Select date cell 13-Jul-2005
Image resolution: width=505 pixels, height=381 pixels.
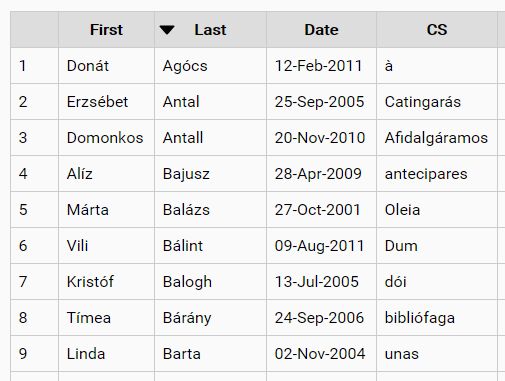pyautogui.click(x=321, y=282)
